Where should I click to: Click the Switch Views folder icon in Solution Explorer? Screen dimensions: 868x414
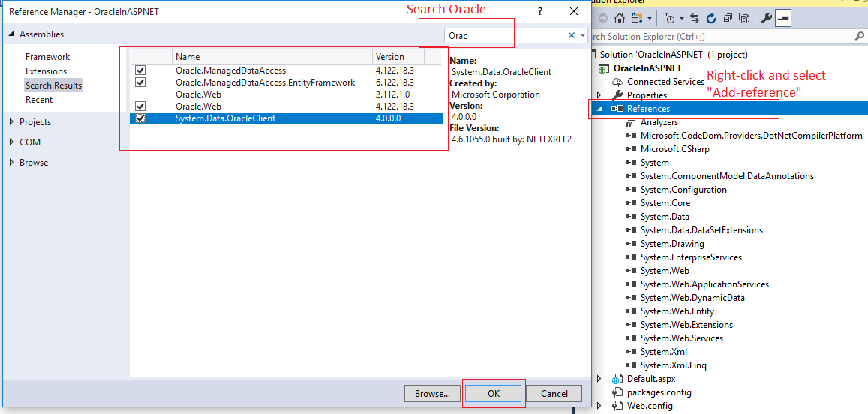point(637,18)
